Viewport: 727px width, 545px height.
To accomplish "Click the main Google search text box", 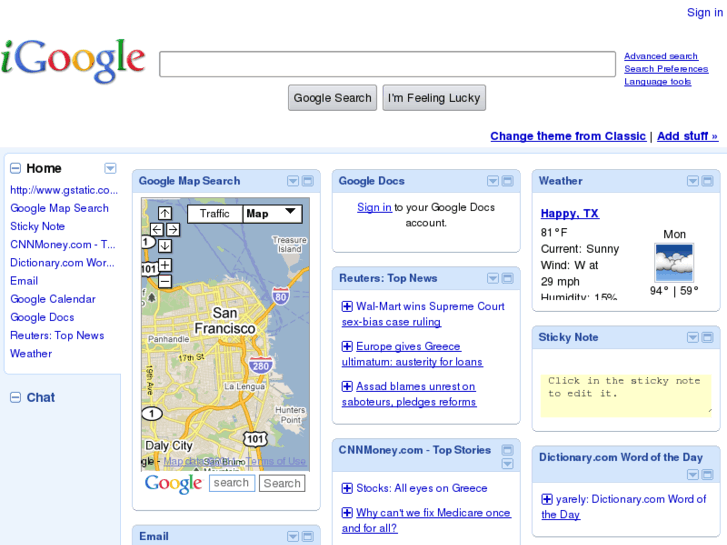I will [x=388, y=64].
